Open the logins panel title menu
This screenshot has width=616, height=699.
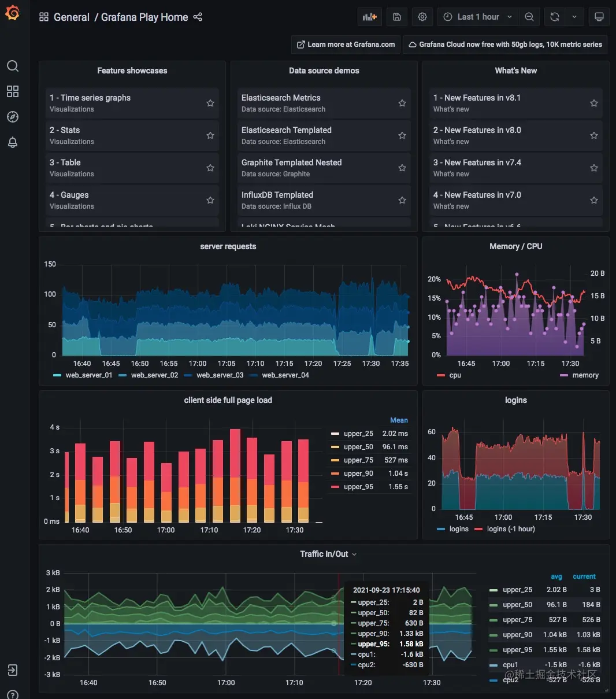pos(516,400)
